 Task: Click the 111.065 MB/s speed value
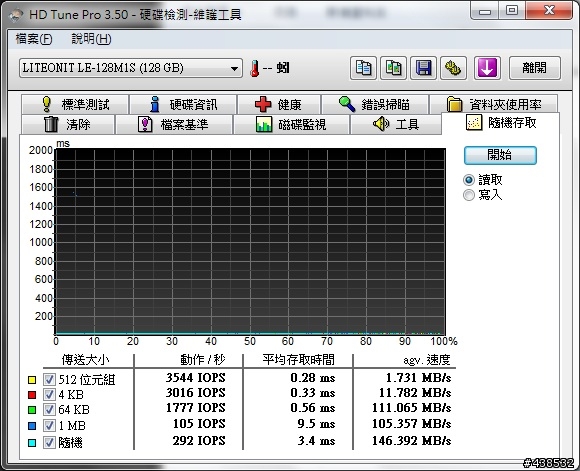point(412,408)
